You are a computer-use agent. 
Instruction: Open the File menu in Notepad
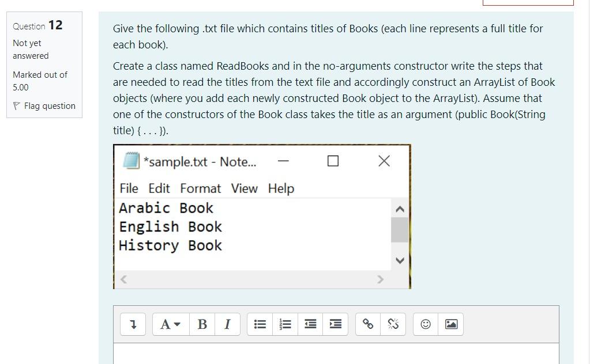pos(129,188)
